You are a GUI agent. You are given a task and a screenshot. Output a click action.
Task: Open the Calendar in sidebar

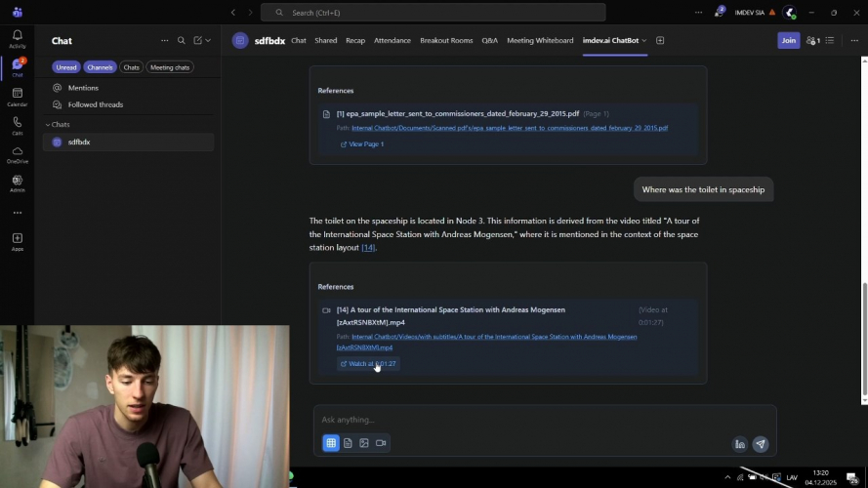pyautogui.click(x=18, y=97)
